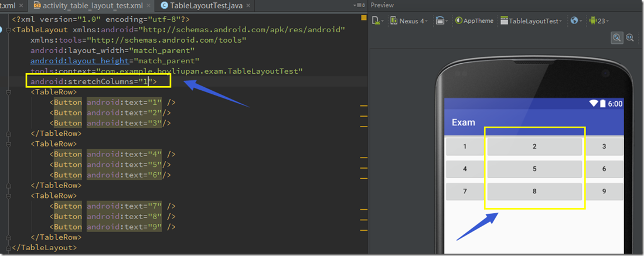Click the actual size 1:1 zoom icon

tap(630, 37)
